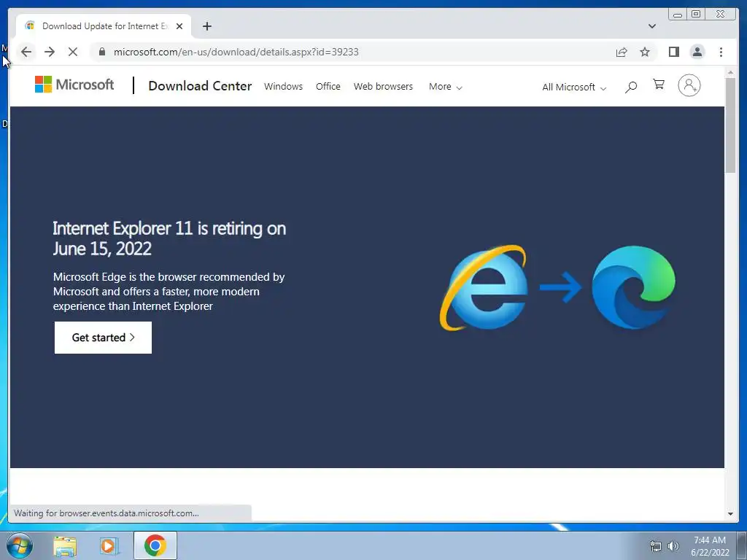Click the Internet Explorer 11 retiring headline
Image resolution: width=747 pixels, height=560 pixels.
[x=169, y=238]
